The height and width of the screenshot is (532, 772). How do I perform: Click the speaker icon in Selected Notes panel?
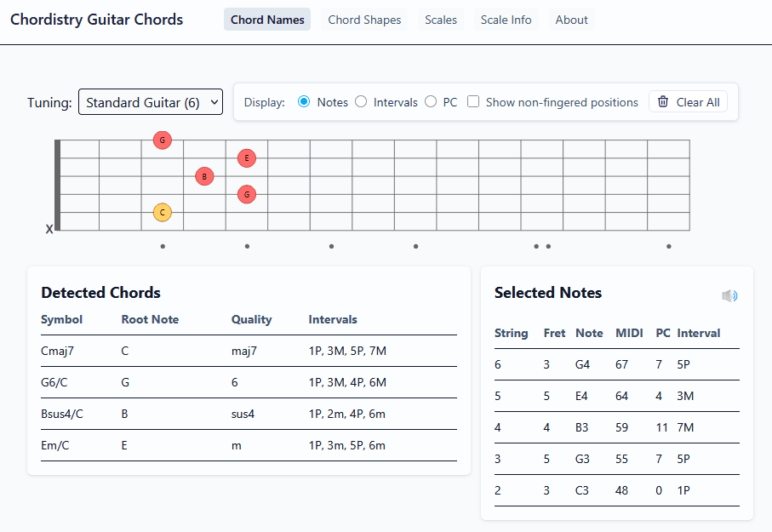729,295
